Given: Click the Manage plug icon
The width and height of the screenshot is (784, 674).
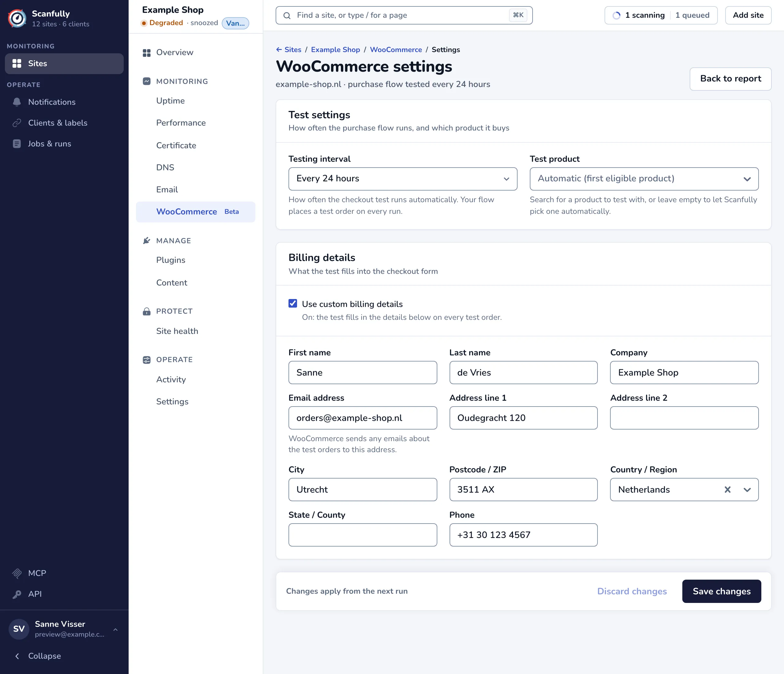Looking at the screenshot, I should pos(146,241).
